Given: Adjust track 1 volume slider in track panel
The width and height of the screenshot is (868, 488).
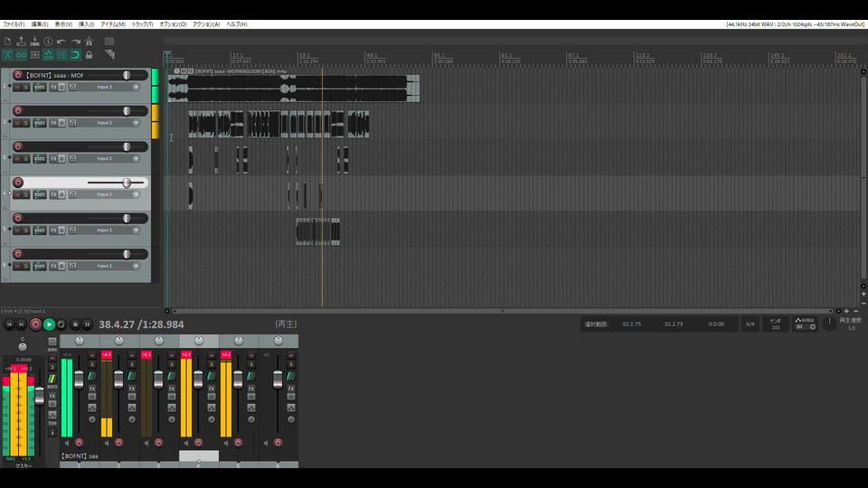Looking at the screenshot, I should [127, 75].
